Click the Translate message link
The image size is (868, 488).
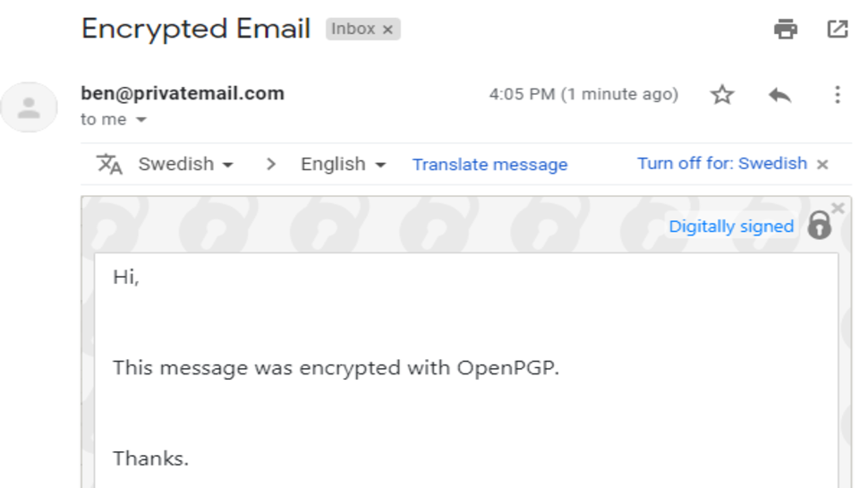(489, 165)
